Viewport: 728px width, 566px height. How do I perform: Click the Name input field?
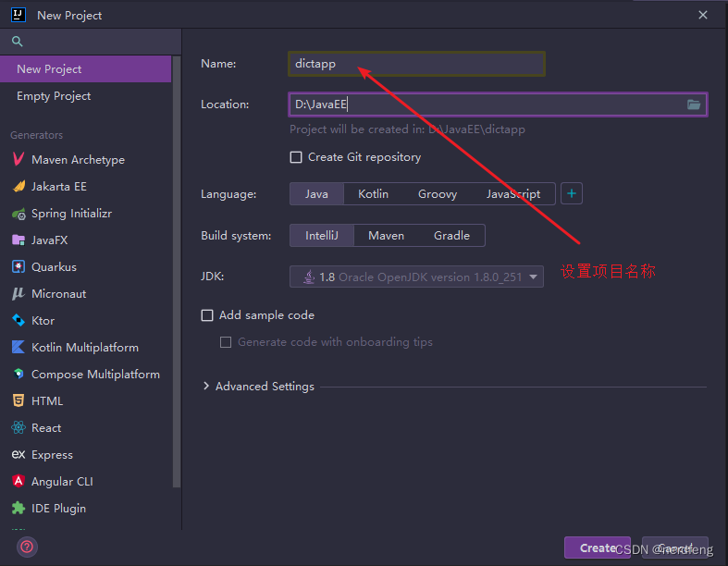click(416, 64)
